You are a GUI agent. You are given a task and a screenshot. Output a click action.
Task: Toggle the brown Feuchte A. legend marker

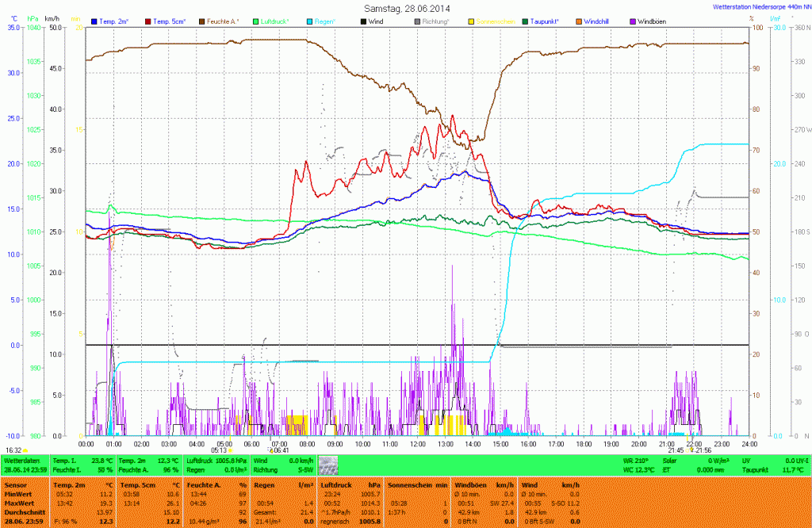coord(202,21)
